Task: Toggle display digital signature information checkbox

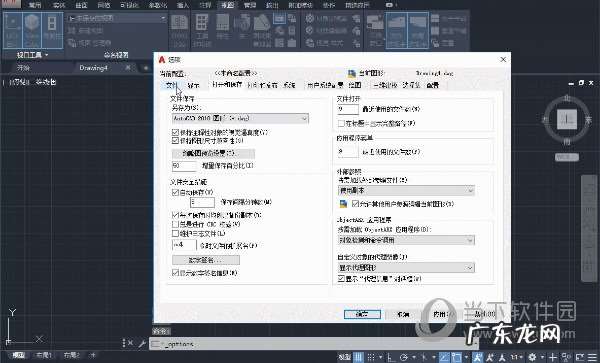Action: (x=175, y=273)
